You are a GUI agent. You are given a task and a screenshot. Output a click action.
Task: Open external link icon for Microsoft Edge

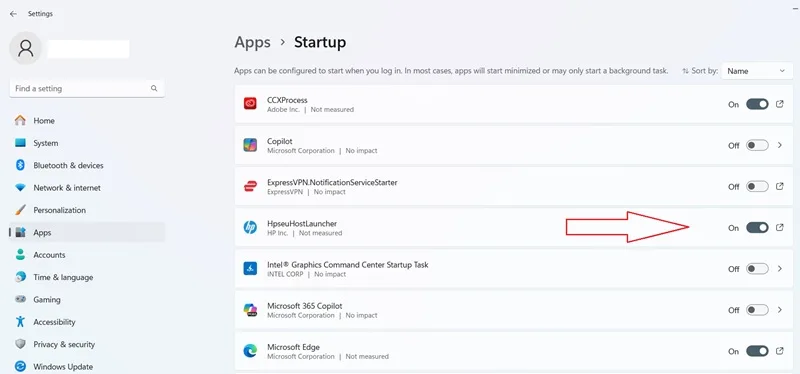click(780, 351)
